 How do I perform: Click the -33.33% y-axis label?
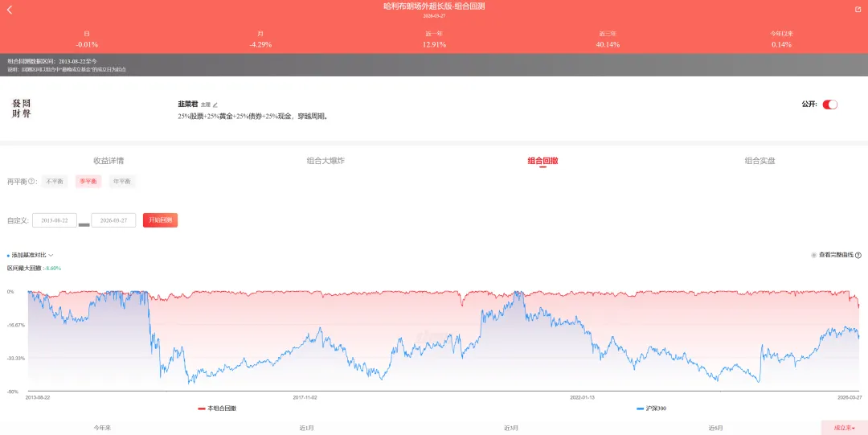tap(15, 359)
